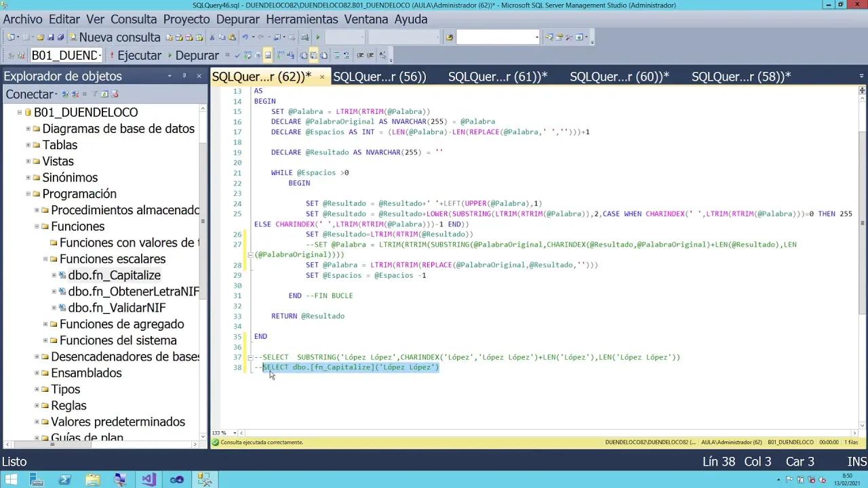Open the Archivo menu
This screenshot has width=868, height=488.
click(x=22, y=20)
